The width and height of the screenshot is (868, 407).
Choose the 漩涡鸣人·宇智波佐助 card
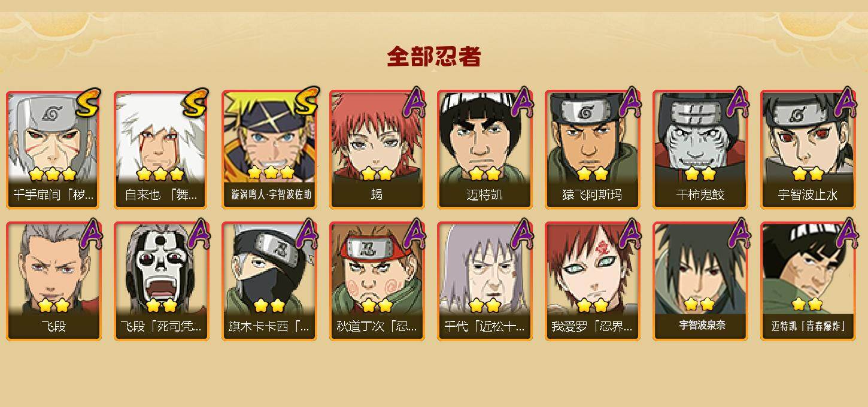269,150
